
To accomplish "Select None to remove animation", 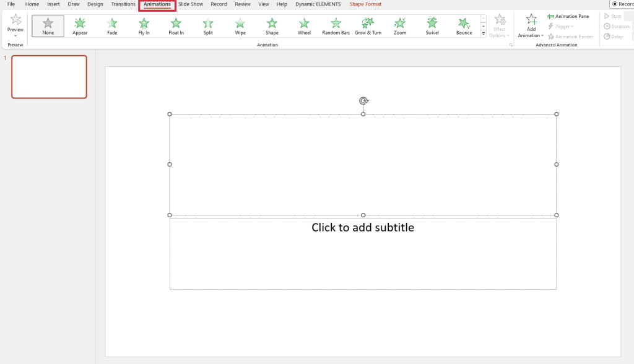I will [48, 25].
